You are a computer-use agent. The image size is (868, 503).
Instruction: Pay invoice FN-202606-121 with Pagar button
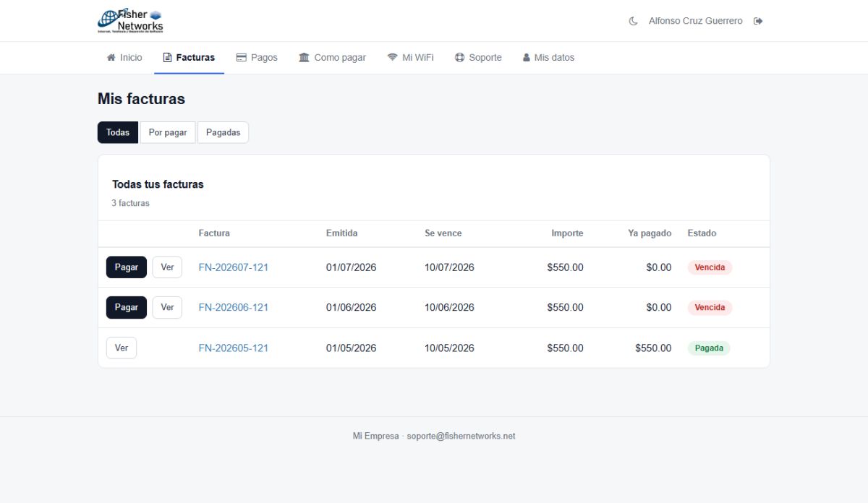click(127, 307)
